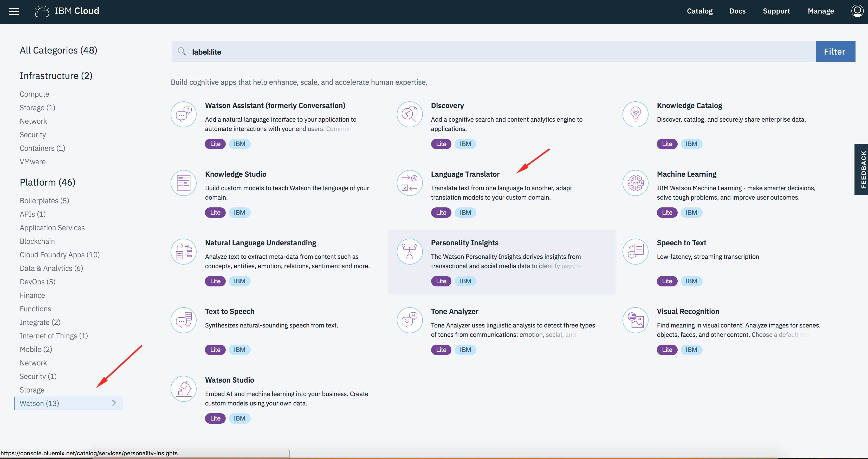Screen dimensions: 868x459
Task: Click the Speech to Text icon
Action: tap(636, 252)
